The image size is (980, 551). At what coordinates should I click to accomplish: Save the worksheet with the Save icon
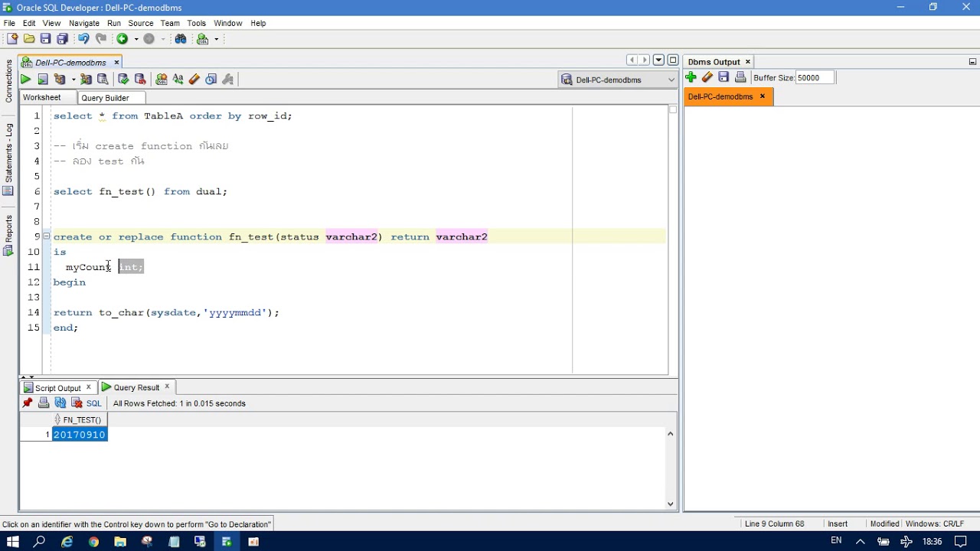[45, 39]
